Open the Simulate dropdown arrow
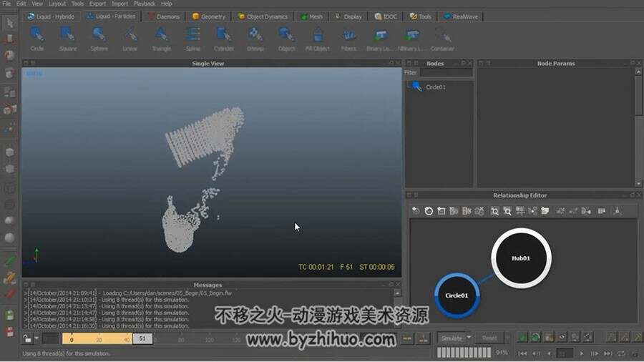Screen dimensions: 644x362 coord(469,338)
